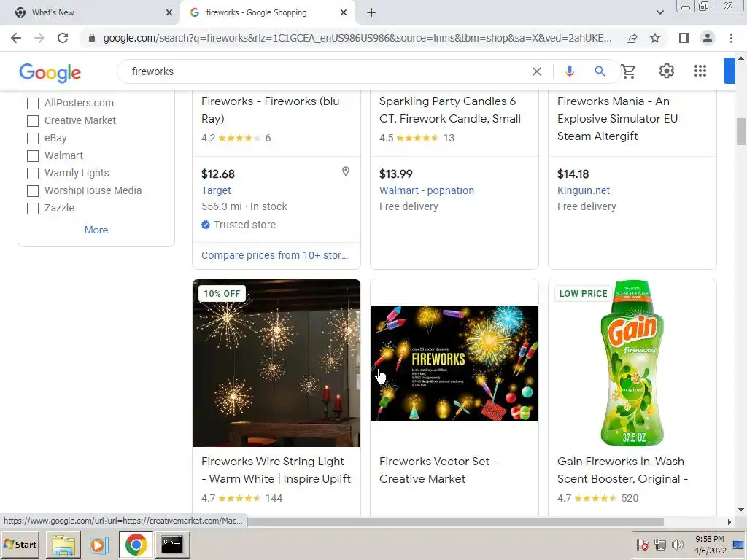
Task: Open the Chrome taskbar icon
Action: click(x=136, y=544)
